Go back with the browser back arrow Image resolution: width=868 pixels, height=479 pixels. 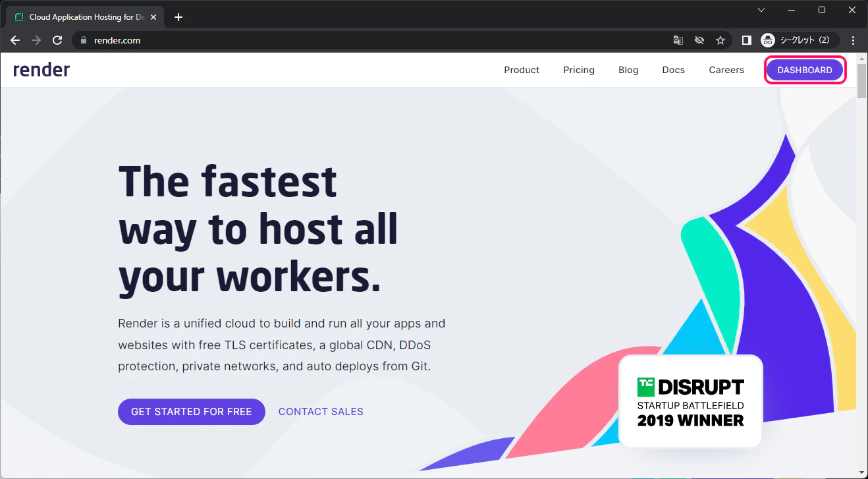tap(15, 40)
